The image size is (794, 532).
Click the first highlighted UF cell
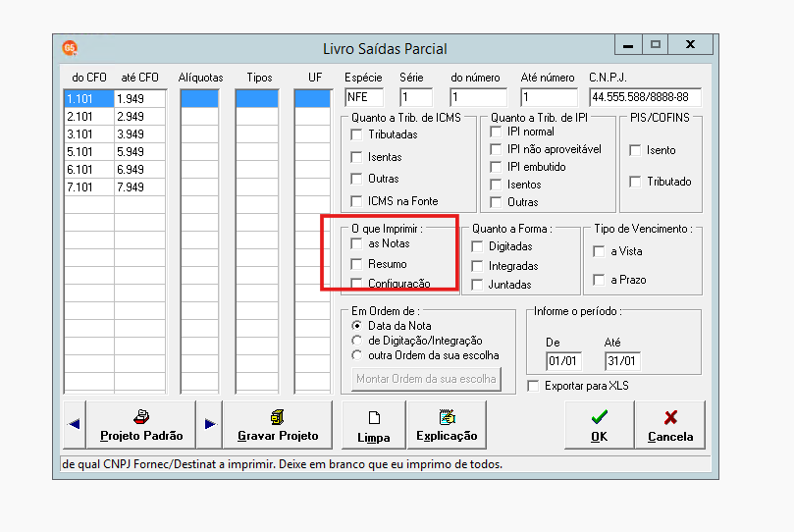click(x=312, y=99)
